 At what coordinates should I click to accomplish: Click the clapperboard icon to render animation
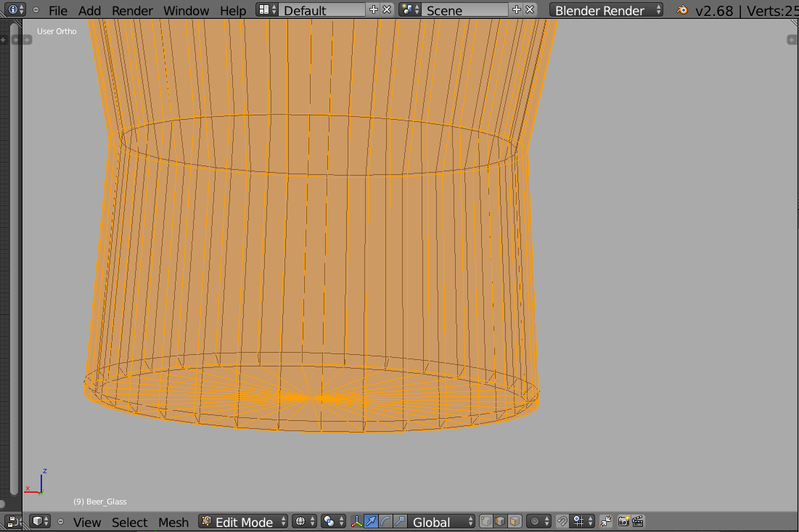click(x=638, y=521)
